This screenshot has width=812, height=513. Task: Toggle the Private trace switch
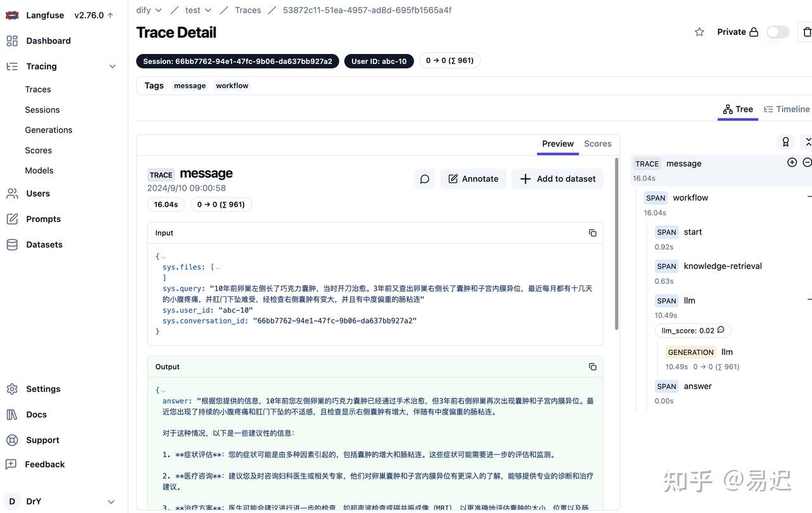[778, 32]
